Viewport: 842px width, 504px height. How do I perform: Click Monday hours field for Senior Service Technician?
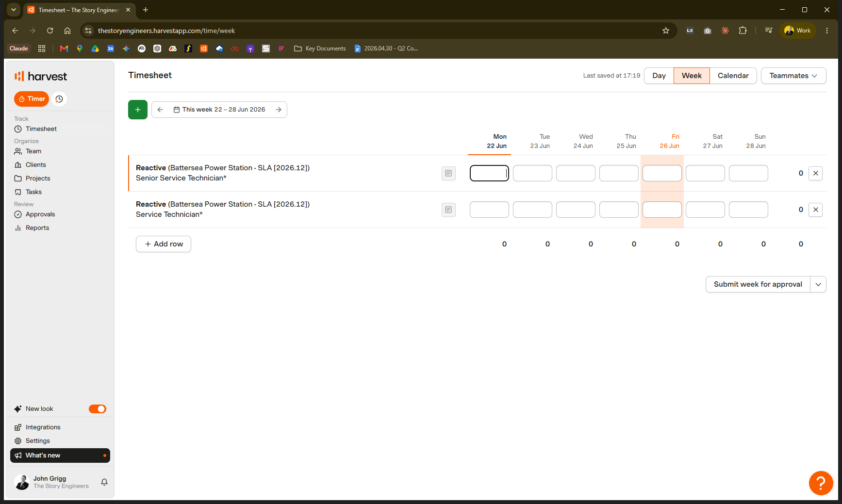coord(489,173)
